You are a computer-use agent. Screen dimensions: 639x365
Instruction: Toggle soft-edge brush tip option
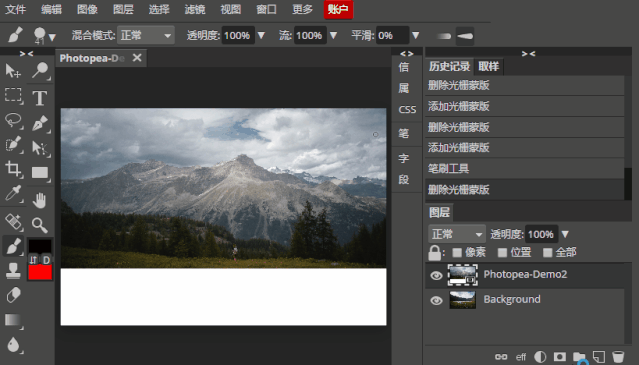point(443,36)
